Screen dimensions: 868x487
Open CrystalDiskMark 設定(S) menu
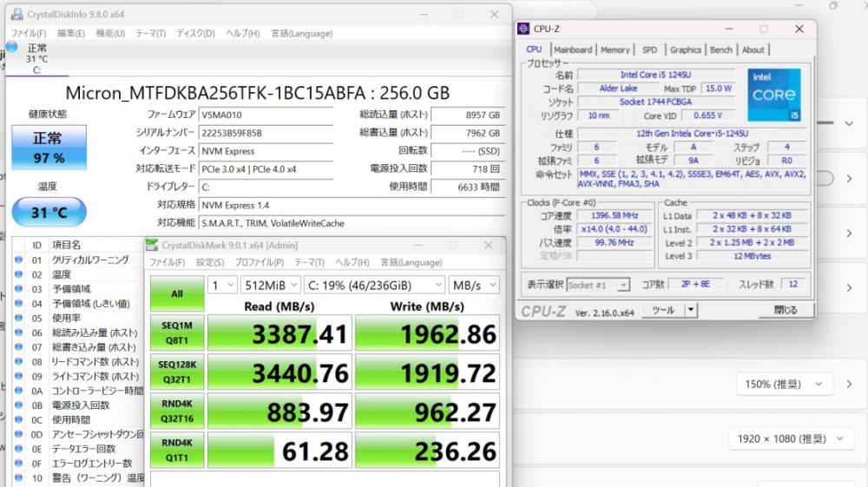click(210, 262)
